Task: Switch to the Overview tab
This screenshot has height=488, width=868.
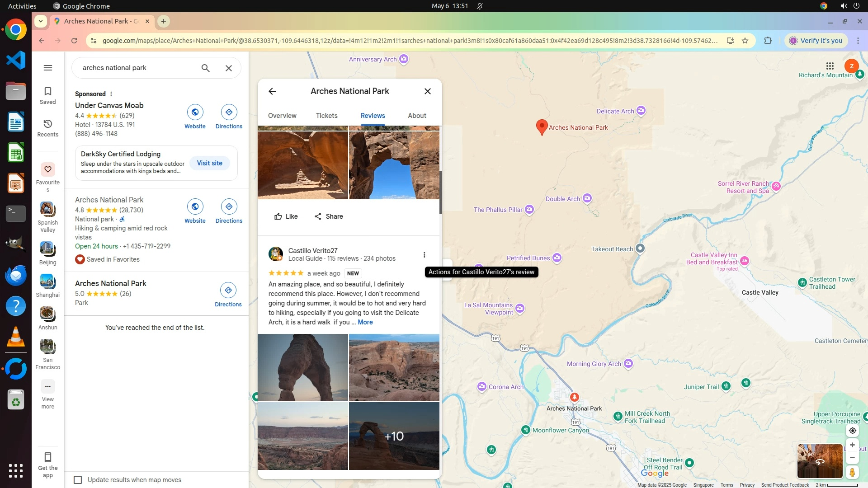Action: pos(282,116)
